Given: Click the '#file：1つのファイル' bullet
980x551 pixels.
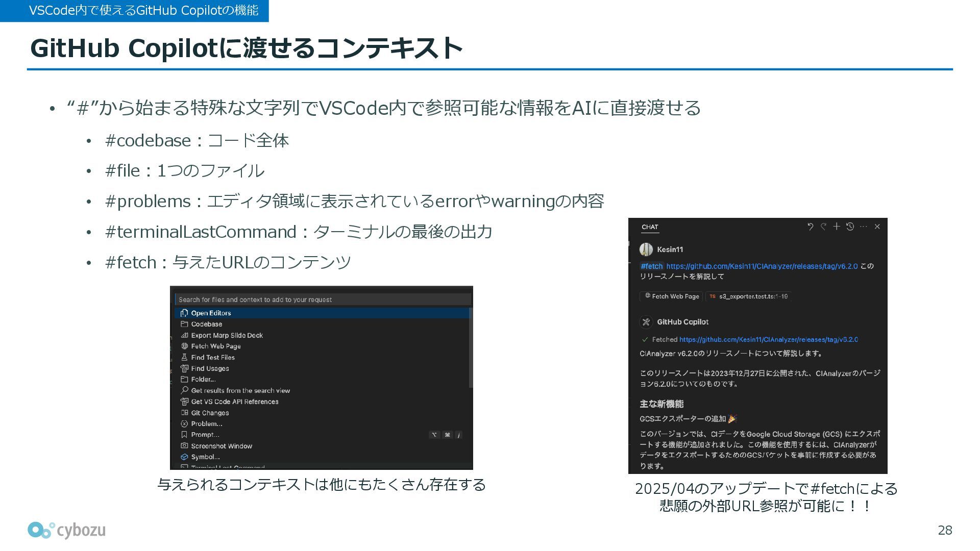Looking at the screenshot, I should coord(185,171).
